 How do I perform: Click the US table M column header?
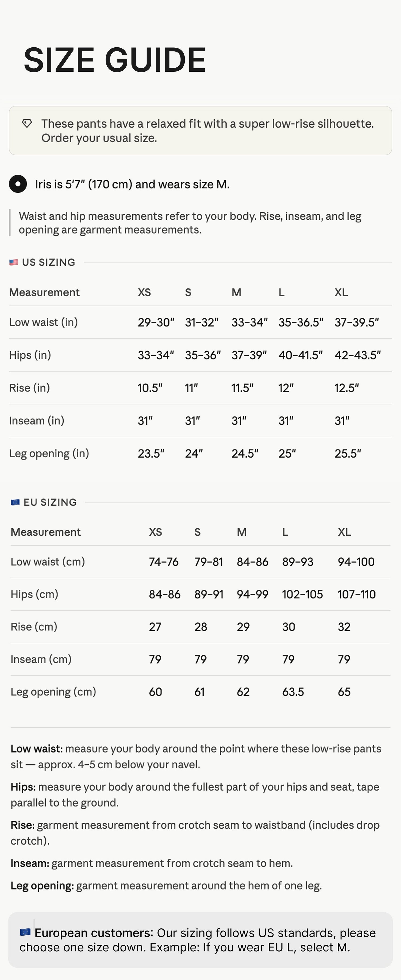tap(236, 292)
